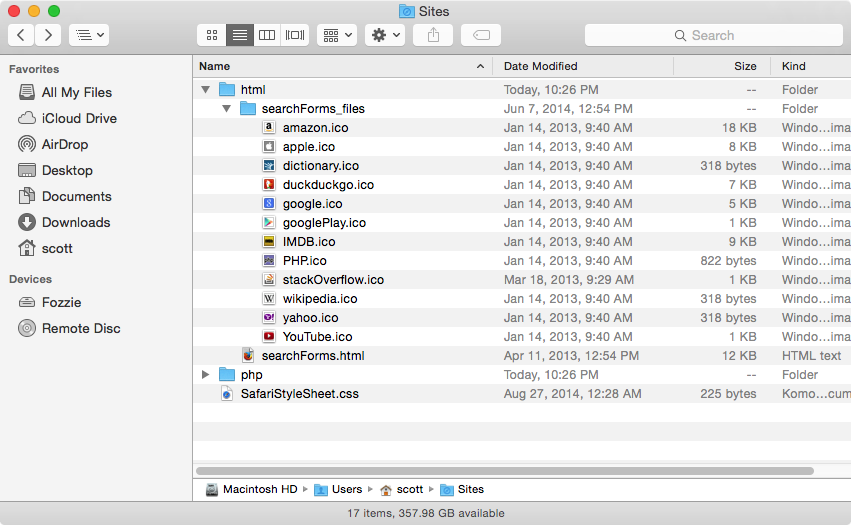The image size is (851, 525).
Task: Select the Fozzie device in sidebar
Action: point(49,302)
